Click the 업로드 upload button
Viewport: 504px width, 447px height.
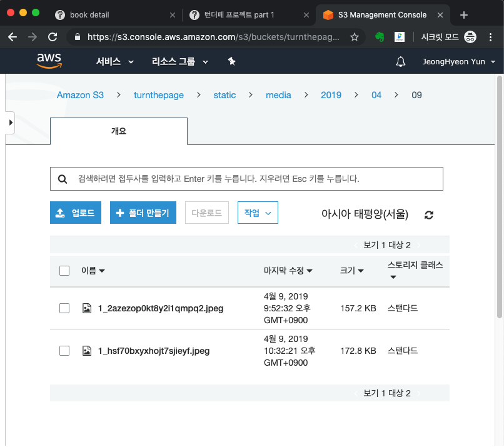point(76,213)
